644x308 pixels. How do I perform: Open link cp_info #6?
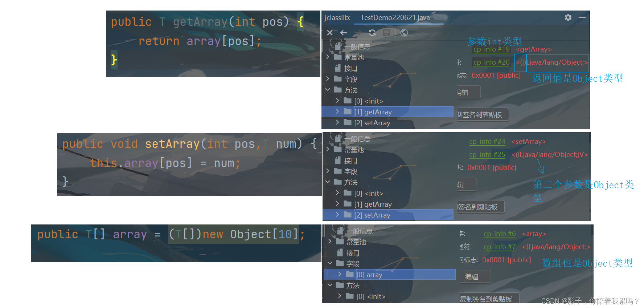click(x=499, y=234)
